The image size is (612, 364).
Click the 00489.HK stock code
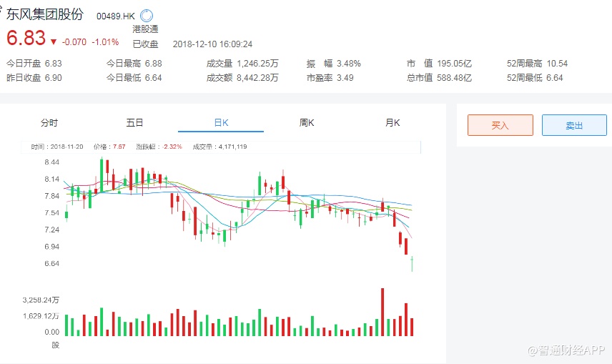(x=115, y=15)
